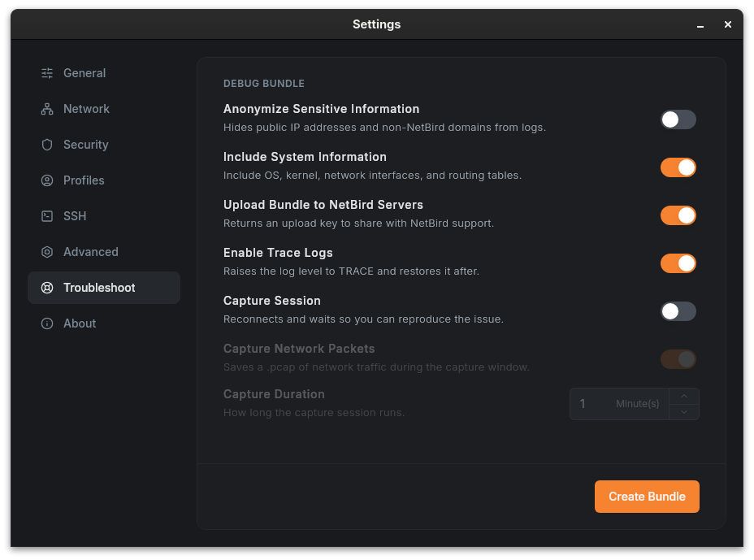Open the Advanced settings label

click(90, 252)
